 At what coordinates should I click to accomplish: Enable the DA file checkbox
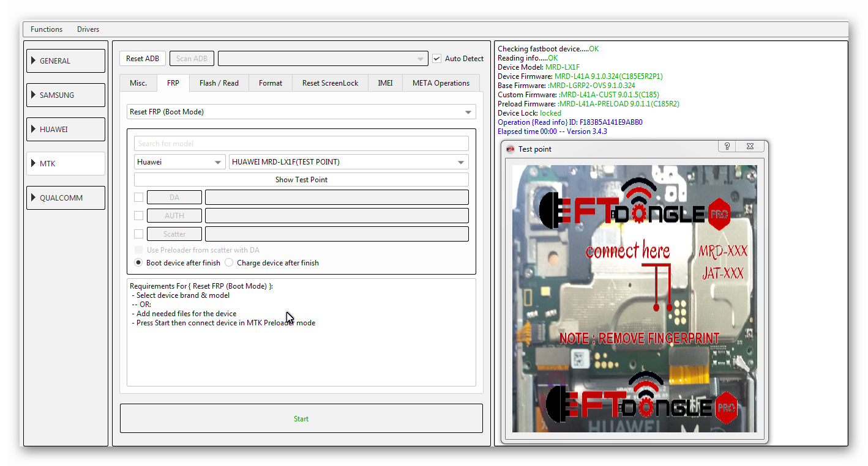coord(139,198)
